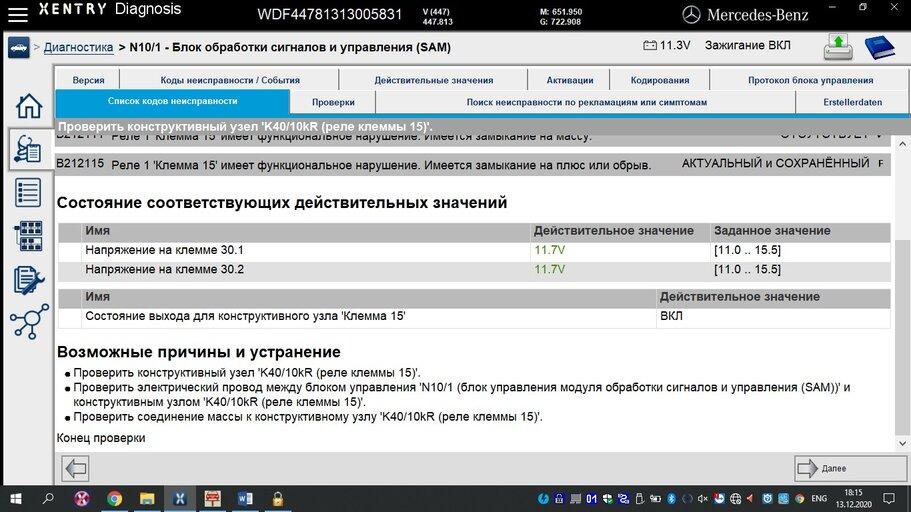Click the printer with green arrow icon
The height and width of the screenshot is (512, 911).
tap(838, 47)
